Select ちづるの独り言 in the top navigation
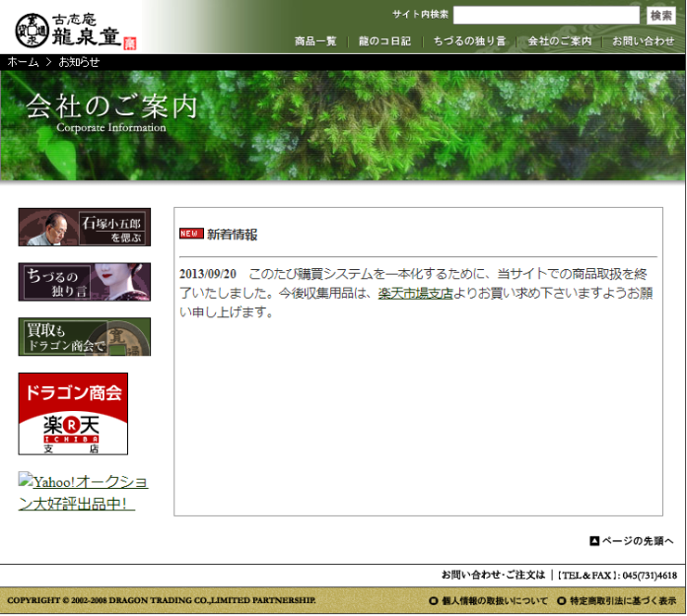687x616 pixels. 469,41
